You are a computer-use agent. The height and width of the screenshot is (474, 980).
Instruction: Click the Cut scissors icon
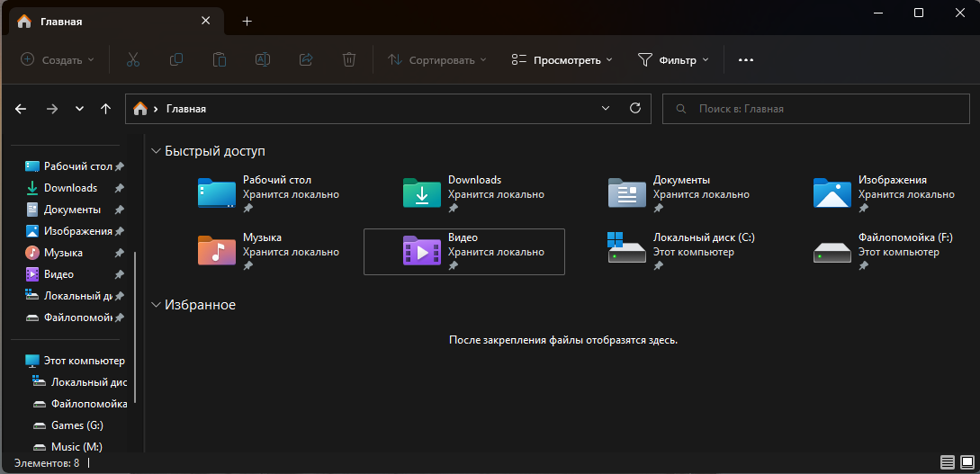point(132,60)
